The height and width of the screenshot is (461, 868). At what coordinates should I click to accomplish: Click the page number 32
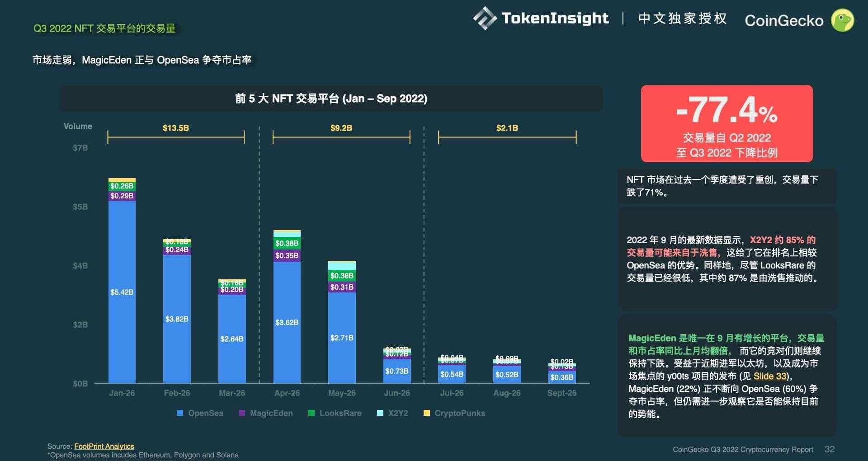pos(830,449)
